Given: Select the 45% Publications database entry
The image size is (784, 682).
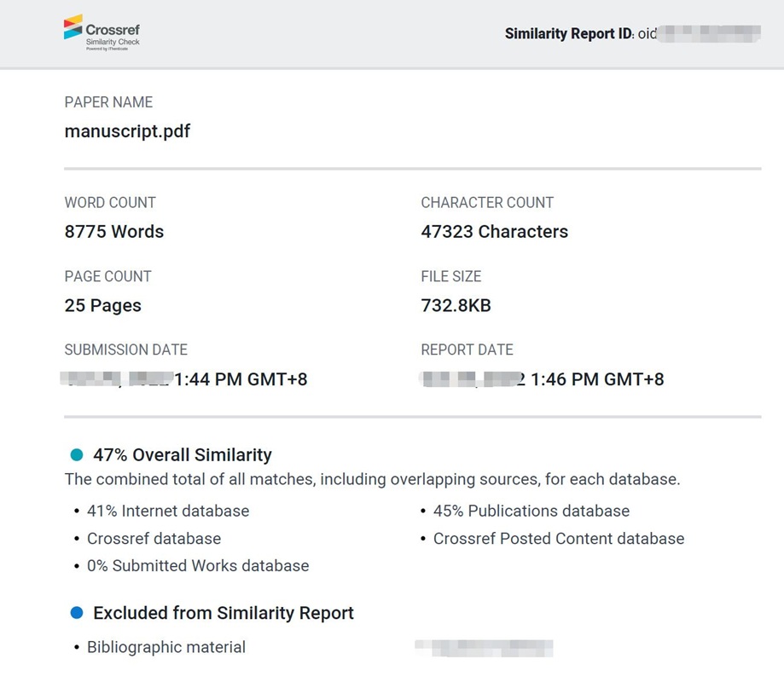Looking at the screenshot, I should (x=531, y=511).
